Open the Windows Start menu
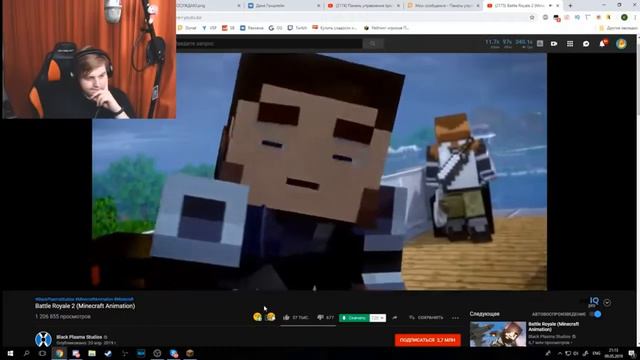This screenshot has width=640, height=360. 10,353
